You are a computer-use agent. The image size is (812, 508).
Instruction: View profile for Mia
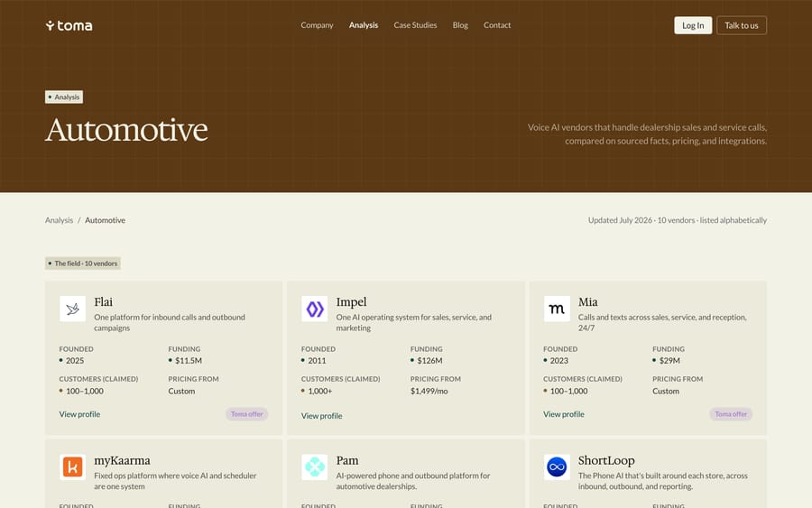(563, 414)
